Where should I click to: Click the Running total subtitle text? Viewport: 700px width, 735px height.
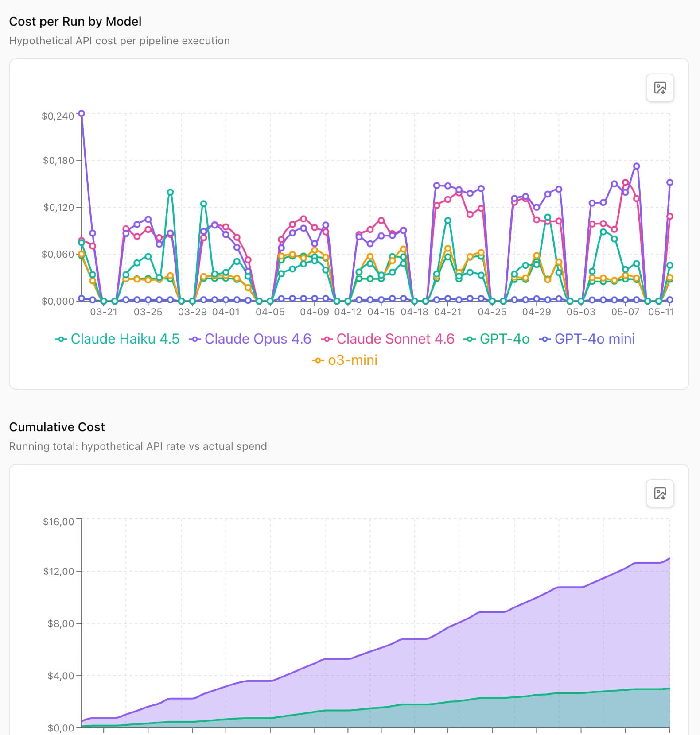(138, 446)
